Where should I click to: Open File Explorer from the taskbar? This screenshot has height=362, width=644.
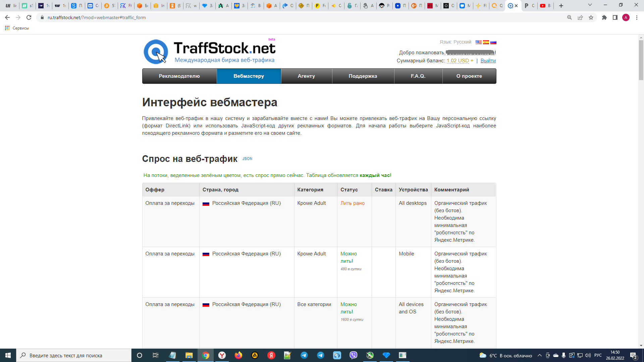pos(189,355)
